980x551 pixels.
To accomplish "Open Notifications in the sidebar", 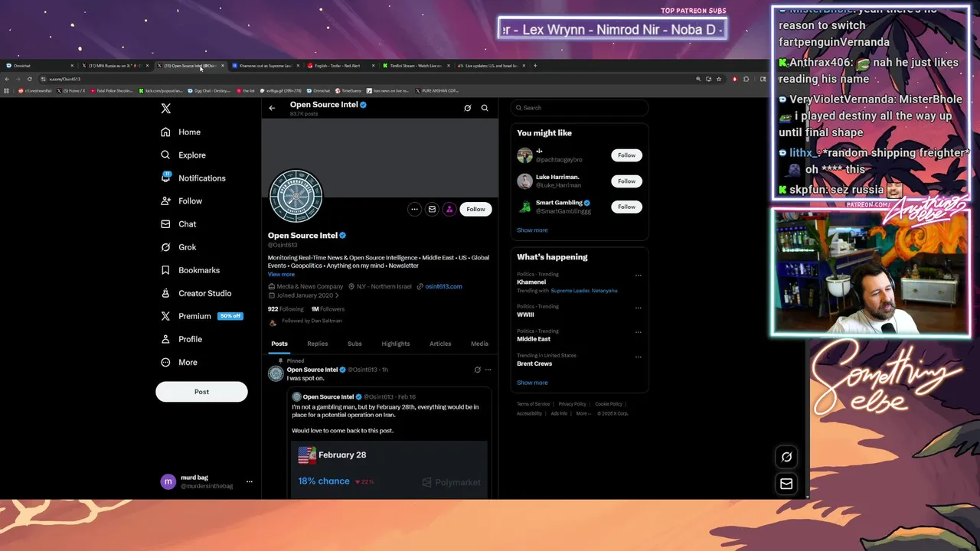I will click(193, 178).
